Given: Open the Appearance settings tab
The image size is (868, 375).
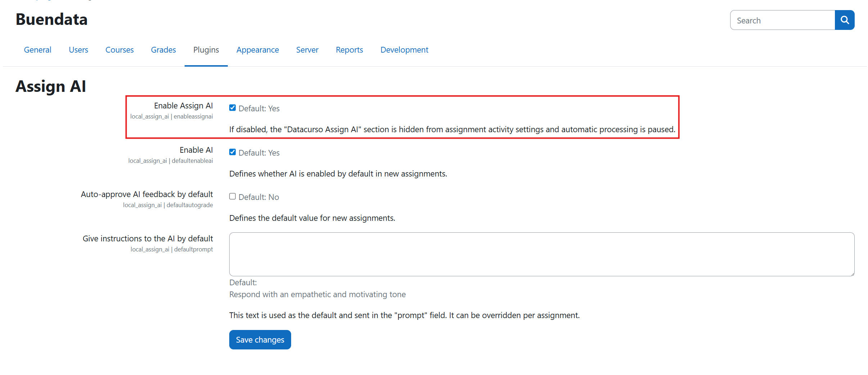Looking at the screenshot, I should pyautogui.click(x=258, y=50).
